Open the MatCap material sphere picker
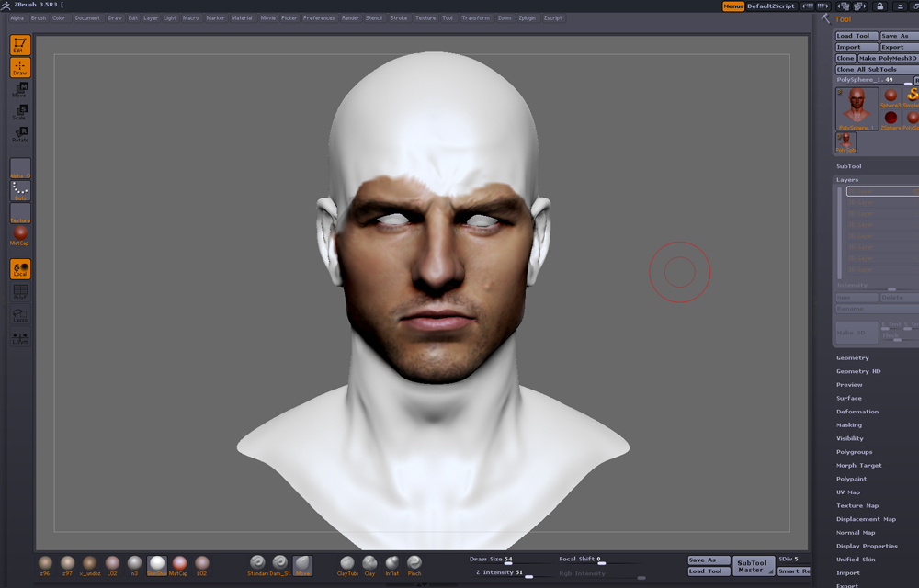The image size is (919, 588). click(18, 232)
